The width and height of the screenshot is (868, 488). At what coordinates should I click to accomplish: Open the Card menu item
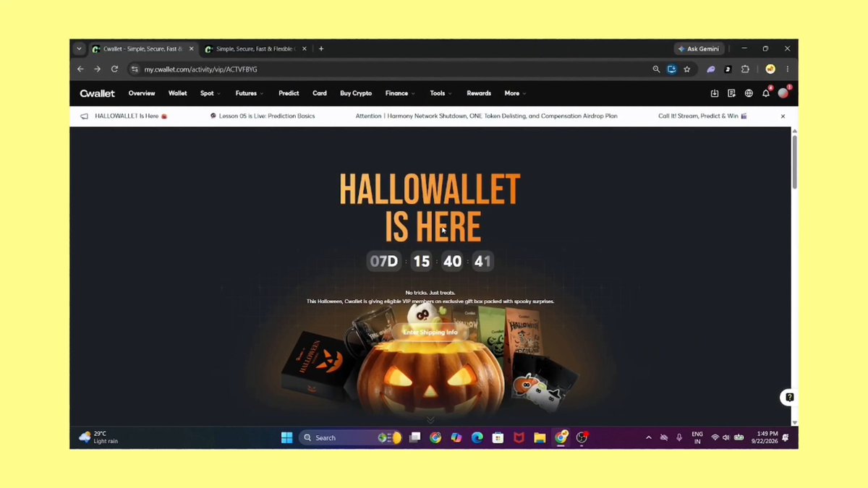tap(320, 93)
